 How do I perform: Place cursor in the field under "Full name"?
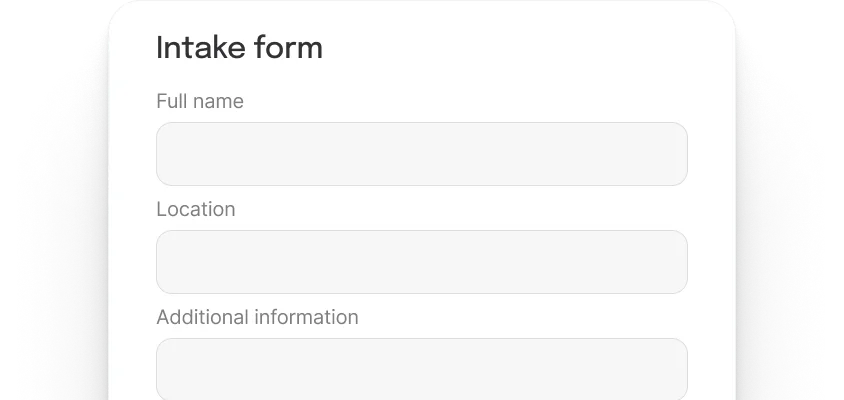421,154
